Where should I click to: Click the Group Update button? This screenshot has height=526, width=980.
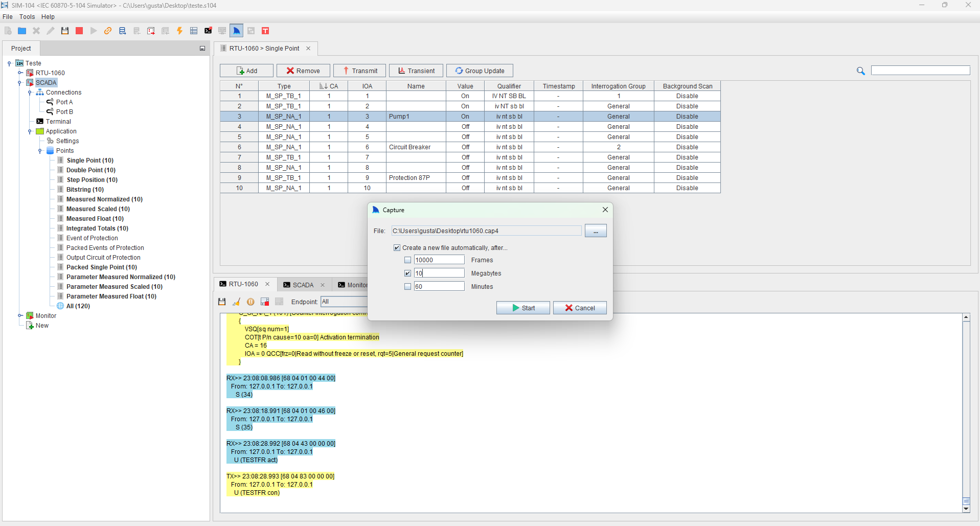[480, 71]
